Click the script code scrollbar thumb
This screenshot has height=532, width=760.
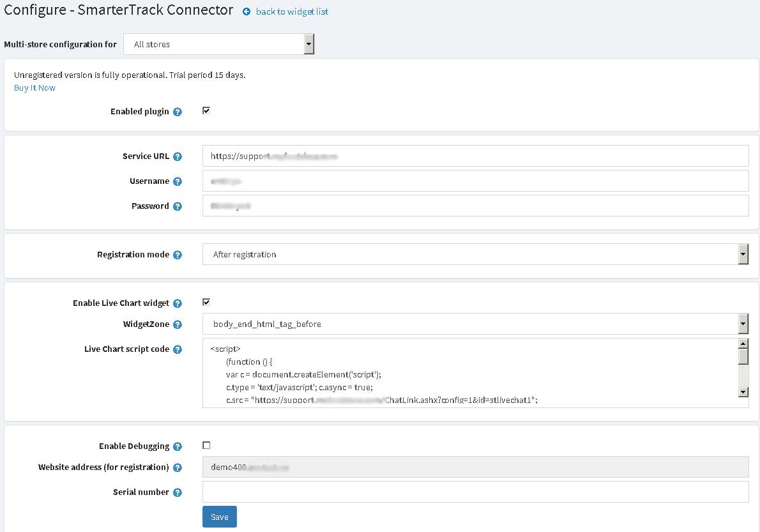click(x=743, y=356)
